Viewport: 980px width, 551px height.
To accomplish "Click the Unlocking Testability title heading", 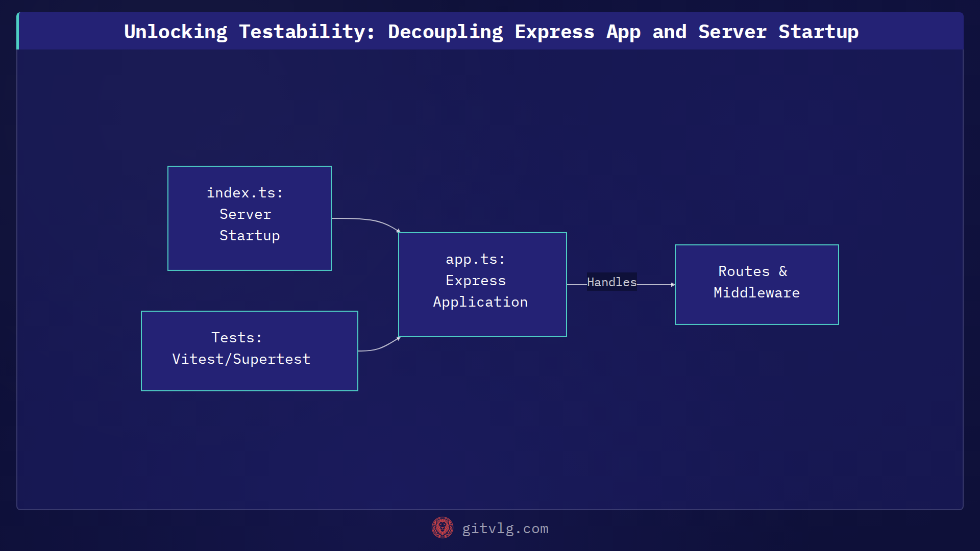I will pyautogui.click(x=491, y=32).
